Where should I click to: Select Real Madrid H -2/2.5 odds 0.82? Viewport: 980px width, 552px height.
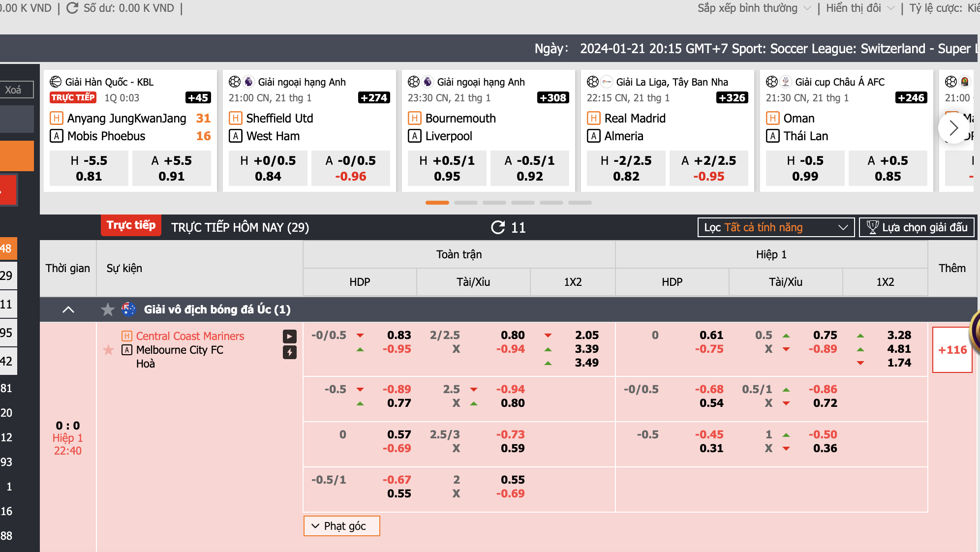coord(626,168)
